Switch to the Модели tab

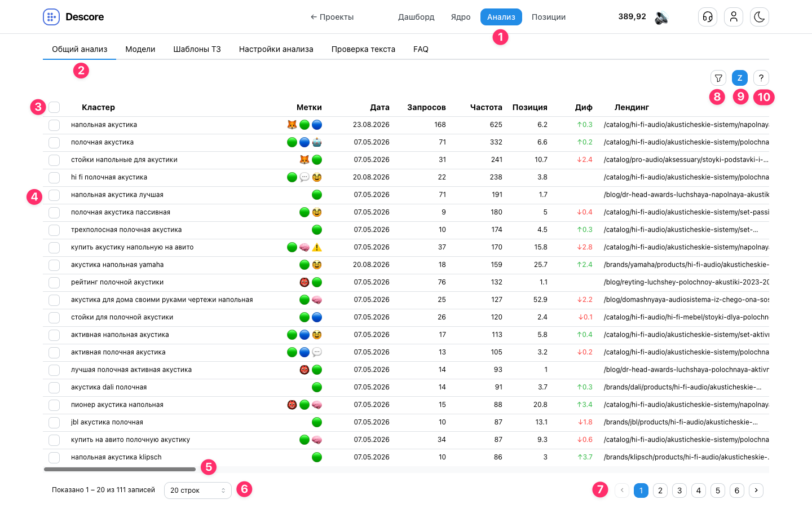point(140,49)
